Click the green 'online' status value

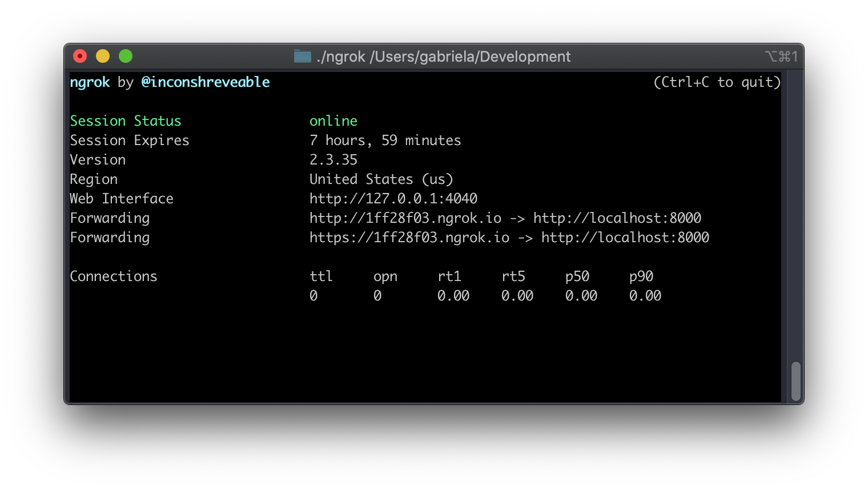coord(333,121)
